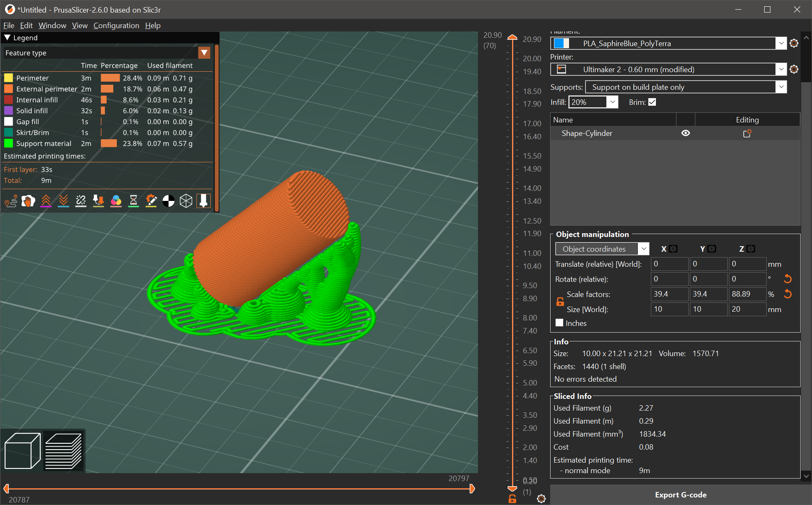
Task: Select Shape-Cylinder in the object list
Action: pos(587,133)
